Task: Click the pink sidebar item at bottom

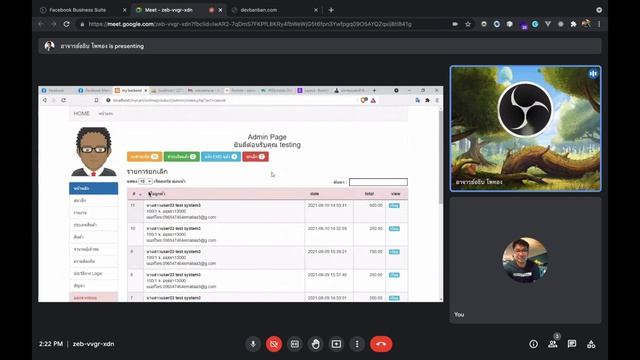Action: click(x=93, y=297)
